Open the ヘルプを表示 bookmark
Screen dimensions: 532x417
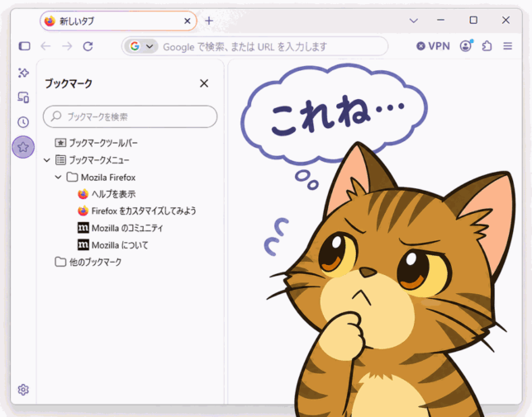point(107,194)
